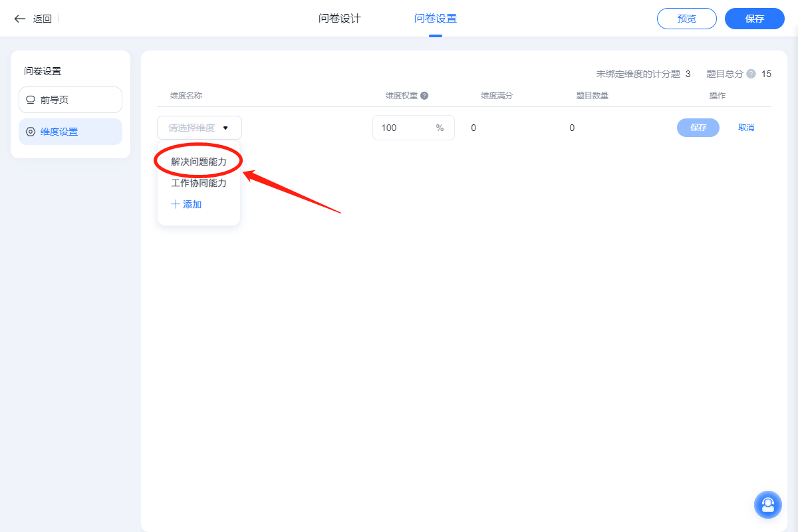Viewport: 798px width, 532px height.
Task: Click the 题目数量 column header
Action: tap(592, 96)
